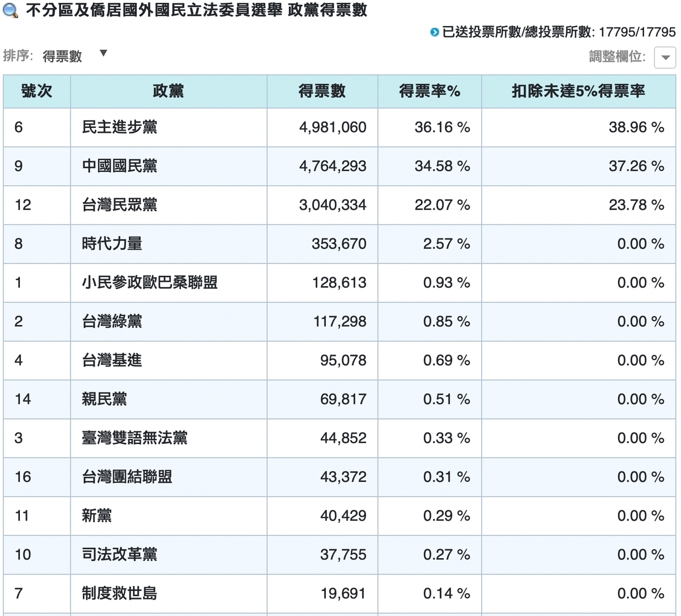The image size is (681, 616).
Task: Select the 民主進步黨 party cell
Action: (169, 127)
